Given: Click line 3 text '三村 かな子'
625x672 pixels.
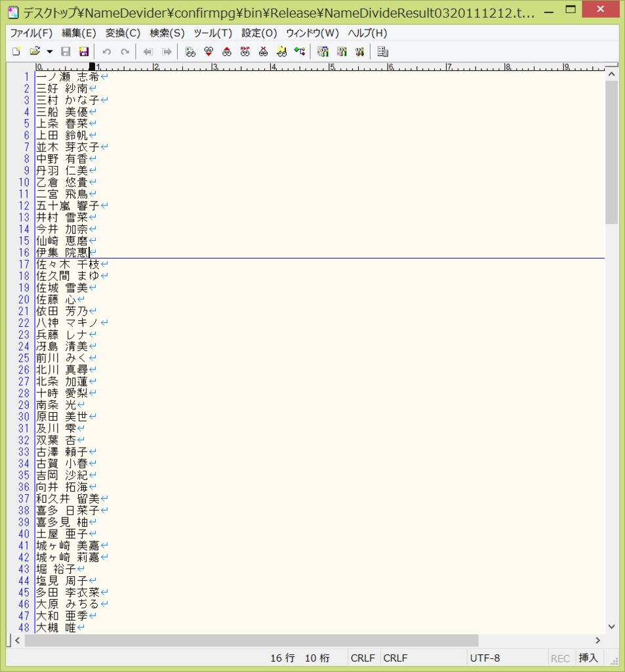Looking at the screenshot, I should (68, 100).
